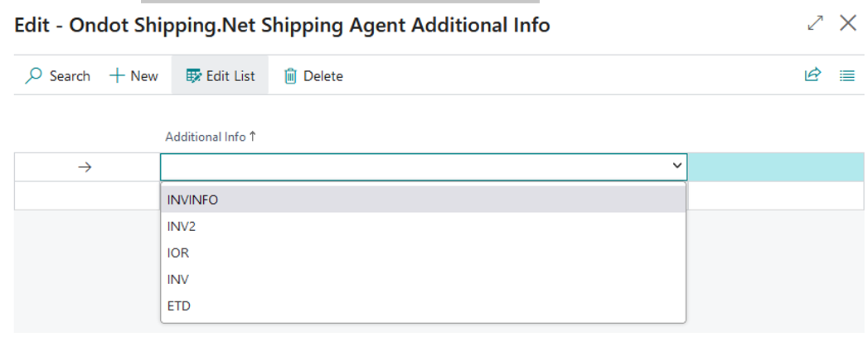Focus the Additional Info input field
This screenshot has height=337, width=868.
[x=415, y=166]
